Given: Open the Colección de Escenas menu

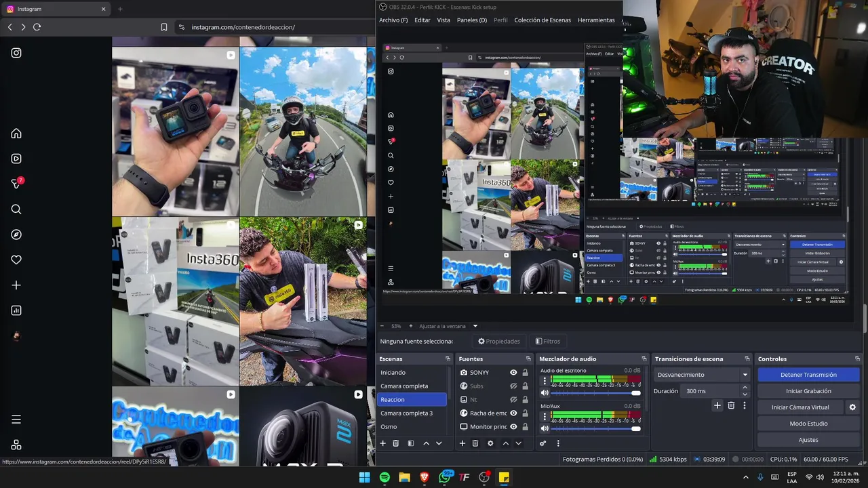Looking at the screenshot, I should pos(542,20).
